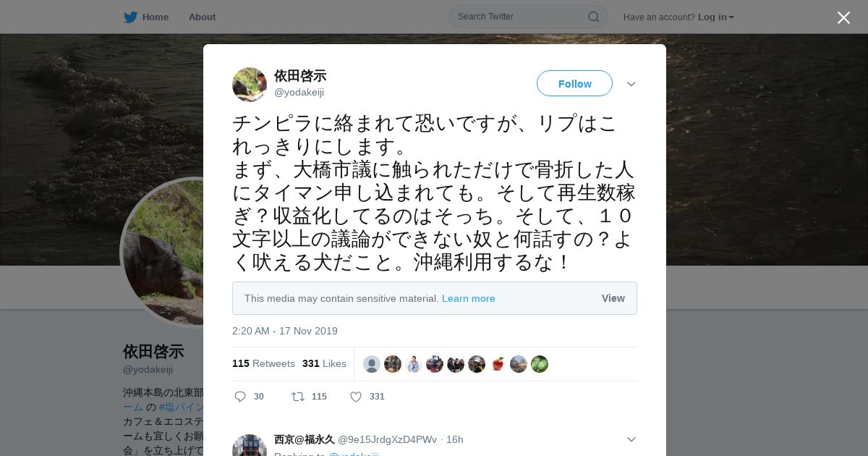
Task: Click the Twitter bird Home icon
Action: click(130, 17)
